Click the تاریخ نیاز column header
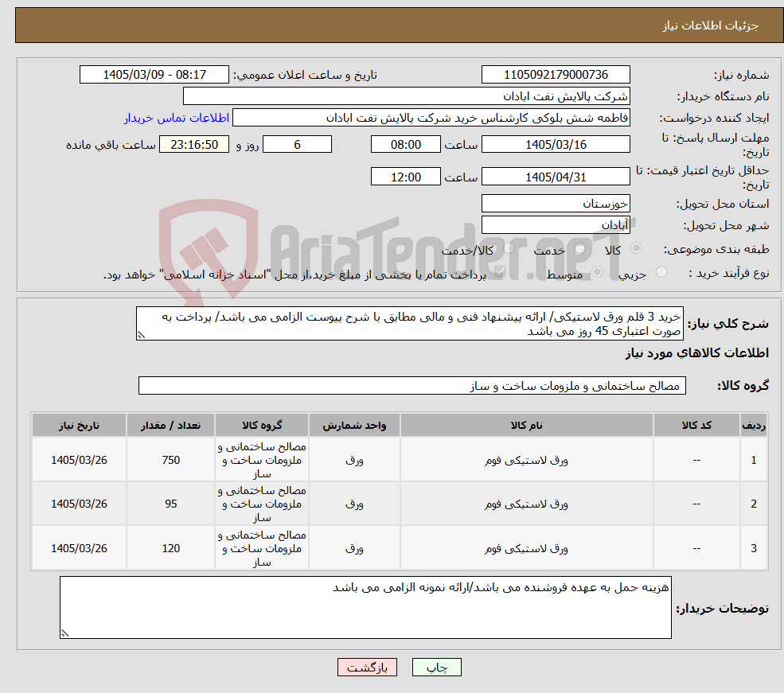 click(79, 425)
